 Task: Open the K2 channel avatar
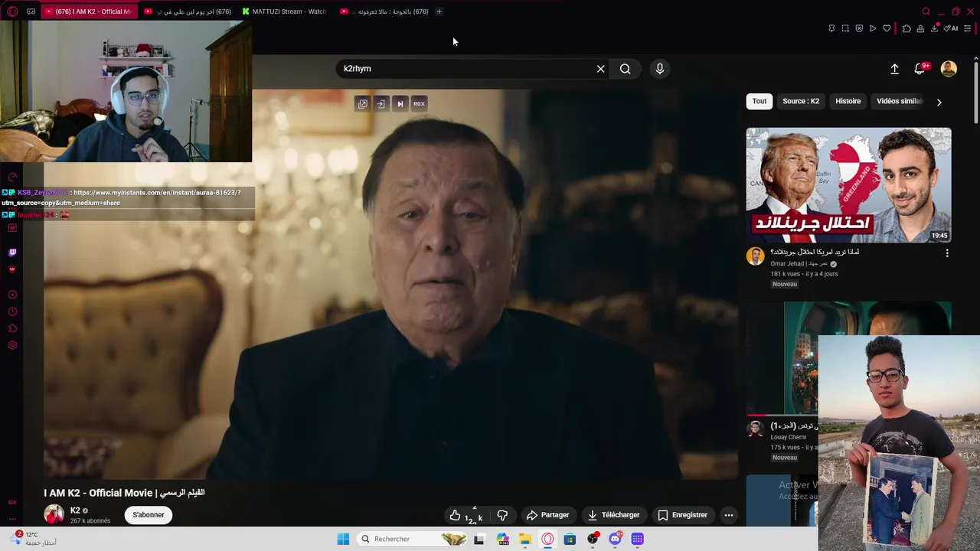point(54,514)
